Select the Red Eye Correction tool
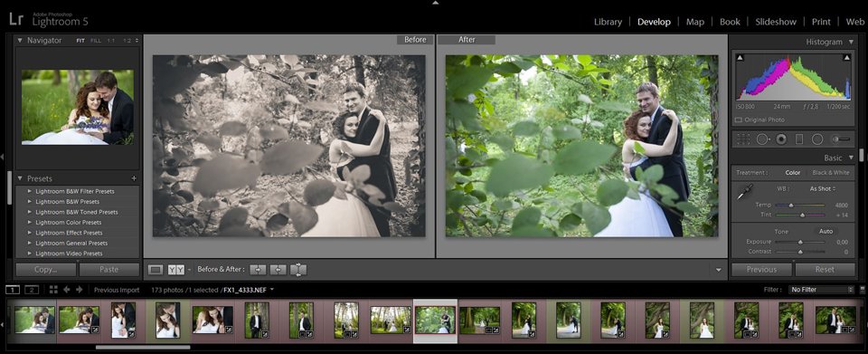Viewport: 868px width, 354px height. pos(781,139)
